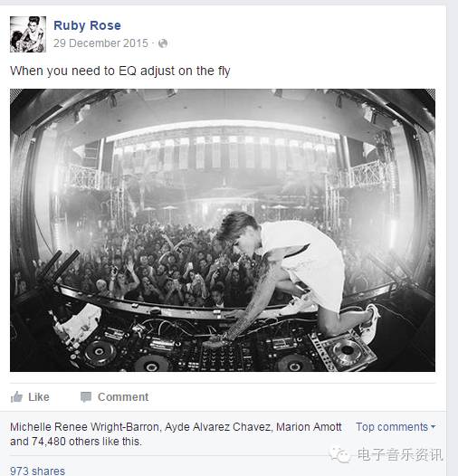Click the WeChat logo watermark icon
Viewport: 458px width, 476px height.
click(339, 455)
